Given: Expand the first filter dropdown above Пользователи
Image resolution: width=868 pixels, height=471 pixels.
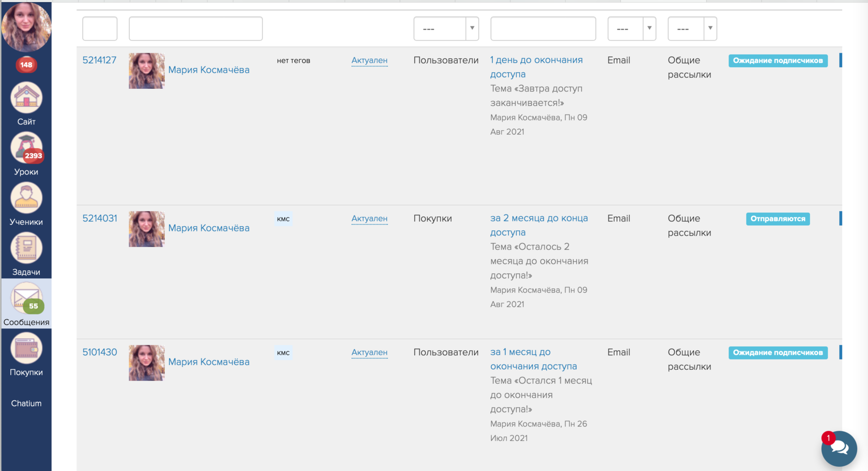Looking at the screenshot, I should [x=446, y=29].
